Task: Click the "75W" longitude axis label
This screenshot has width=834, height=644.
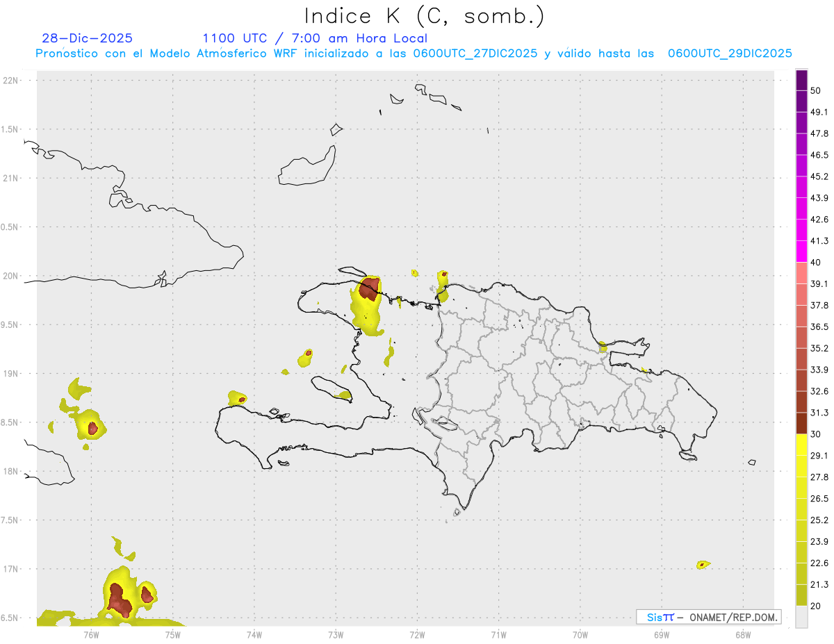Action: click(x=173, y=634)
